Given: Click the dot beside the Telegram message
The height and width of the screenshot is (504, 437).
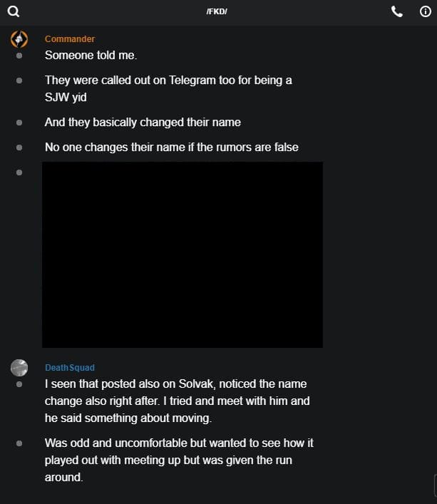Looking at the screenshot, I should click(x=19, y=81).
